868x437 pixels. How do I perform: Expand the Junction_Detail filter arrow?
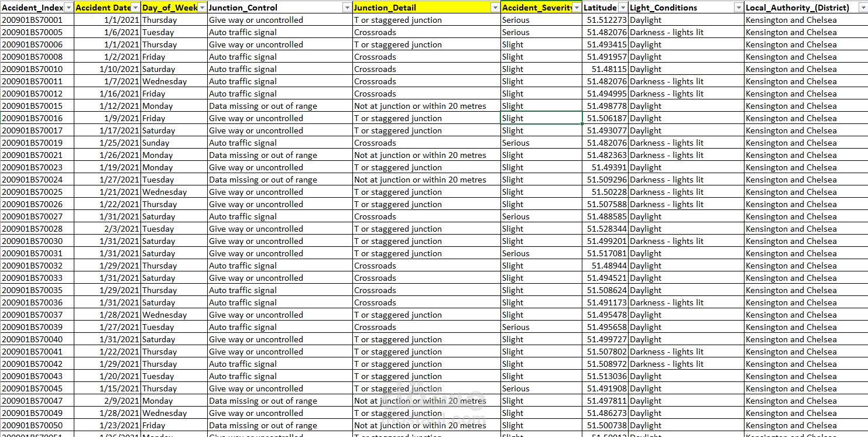[495, 8]
